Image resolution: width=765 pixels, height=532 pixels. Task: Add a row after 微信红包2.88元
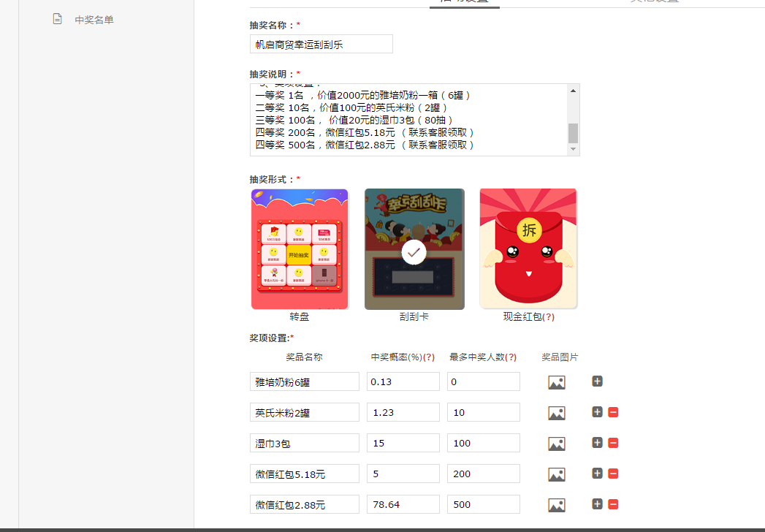(x=597, y=504)
